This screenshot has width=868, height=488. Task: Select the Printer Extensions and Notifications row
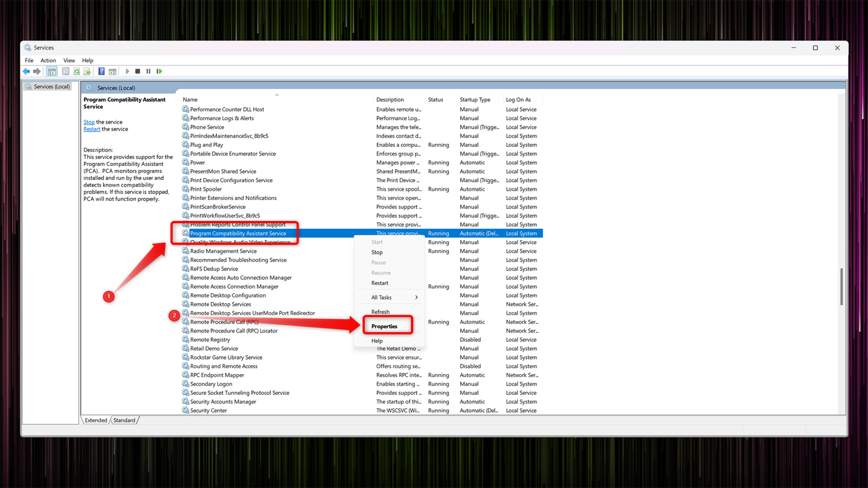pos(362,198)
